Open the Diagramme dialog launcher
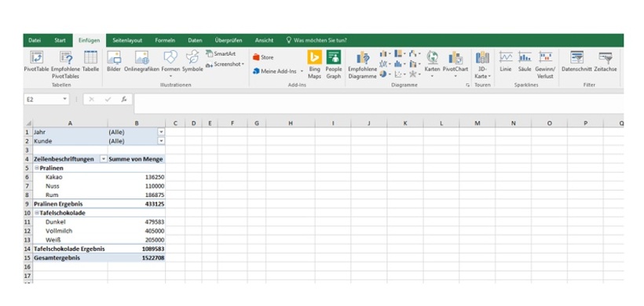Viewport: 644px width, 306px height. [x=467, y=85]
